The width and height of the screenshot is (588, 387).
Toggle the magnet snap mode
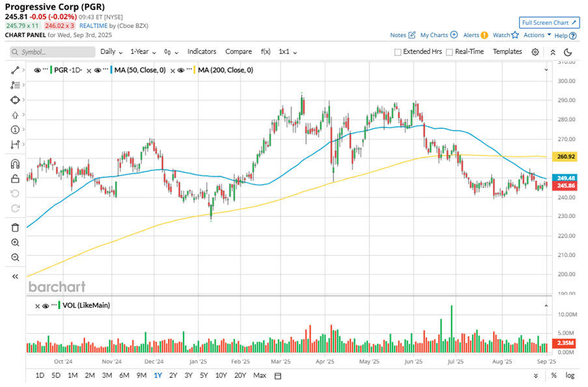15,164
